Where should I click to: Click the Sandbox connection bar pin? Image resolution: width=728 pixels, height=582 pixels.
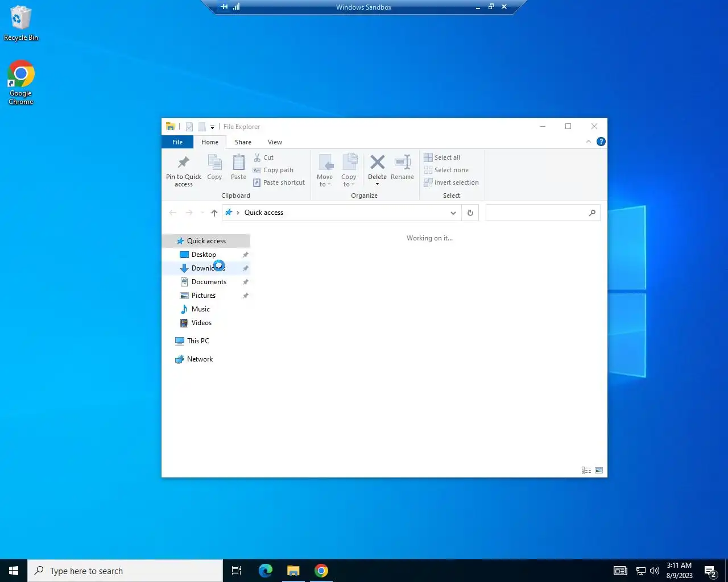click(x=225, y=7)
